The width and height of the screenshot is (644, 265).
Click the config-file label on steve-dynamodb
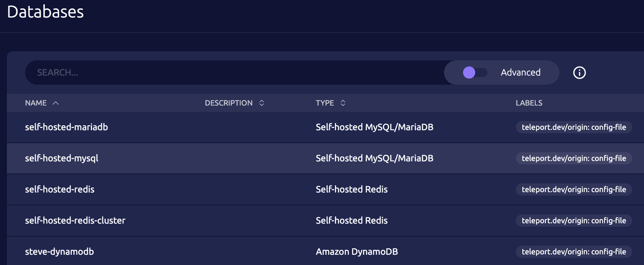tap(574, 252)
